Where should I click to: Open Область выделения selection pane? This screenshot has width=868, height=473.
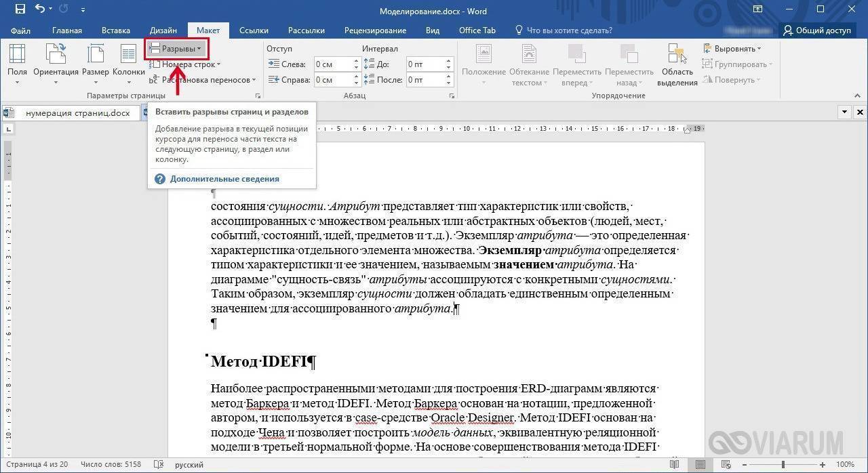pyautogui.click(x=677, y=64)
